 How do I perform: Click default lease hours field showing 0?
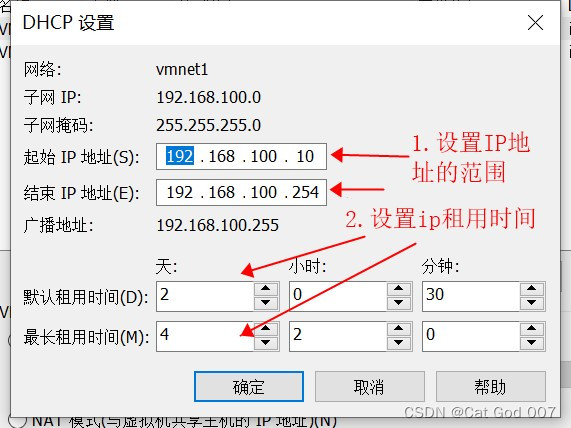[x=338, y=296]
